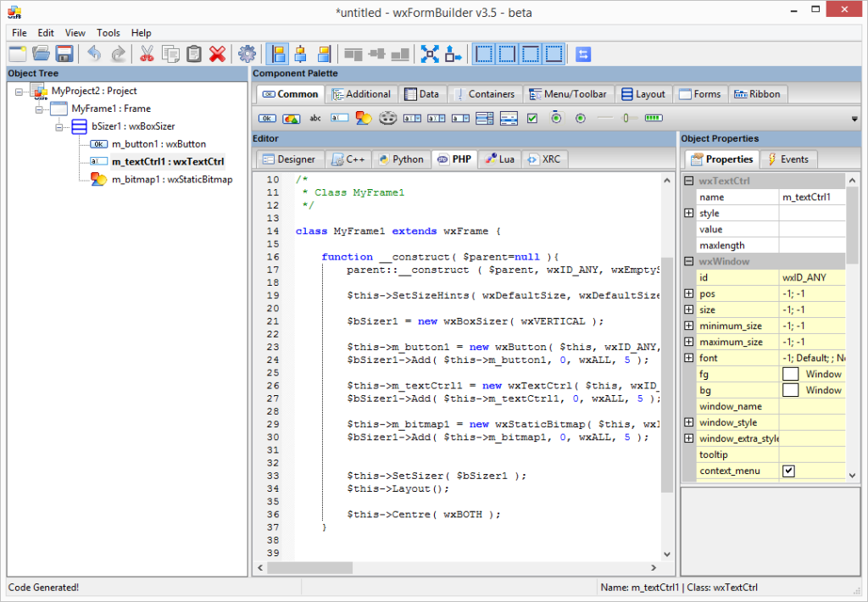Screen dimensions: 868x602
Task: Add a wxButton from the Common palette
Action: coord(267,119)
